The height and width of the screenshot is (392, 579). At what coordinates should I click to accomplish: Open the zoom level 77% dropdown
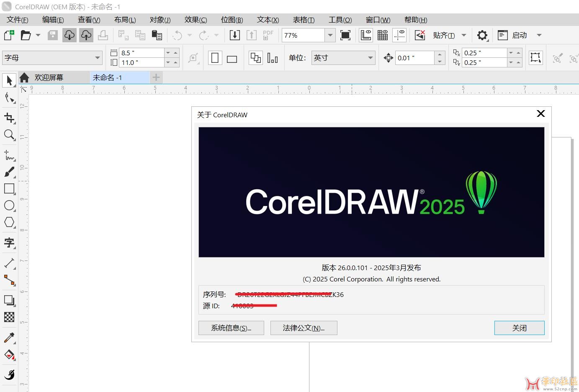[330, 35]
